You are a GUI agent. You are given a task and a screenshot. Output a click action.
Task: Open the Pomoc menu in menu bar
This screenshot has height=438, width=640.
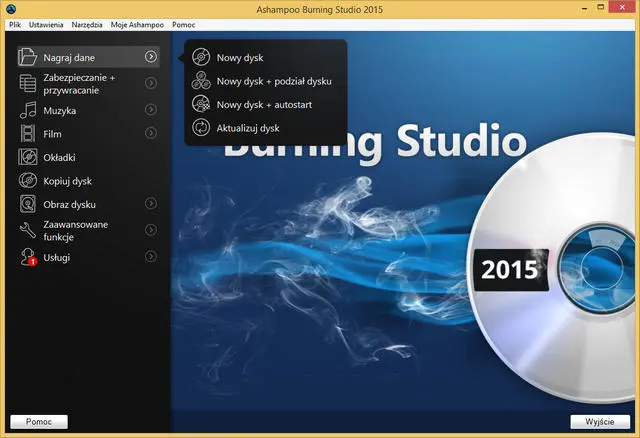pyautogui.click(x=183, y=24)
